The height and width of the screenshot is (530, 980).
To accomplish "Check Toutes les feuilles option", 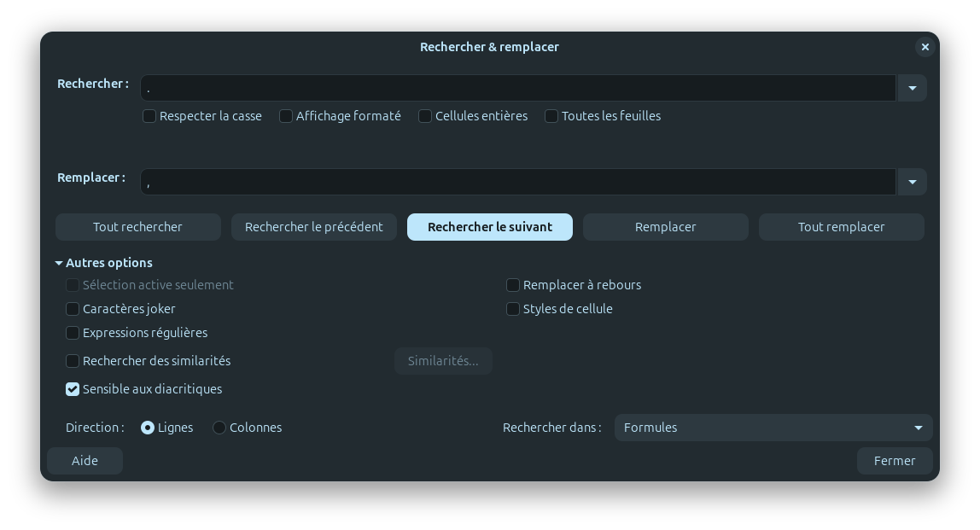I will point(551,116).
